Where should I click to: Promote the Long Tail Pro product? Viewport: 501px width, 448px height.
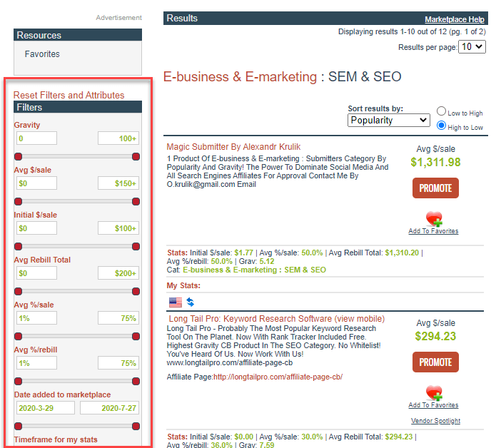pyautogui.click(x=435, y=362)
